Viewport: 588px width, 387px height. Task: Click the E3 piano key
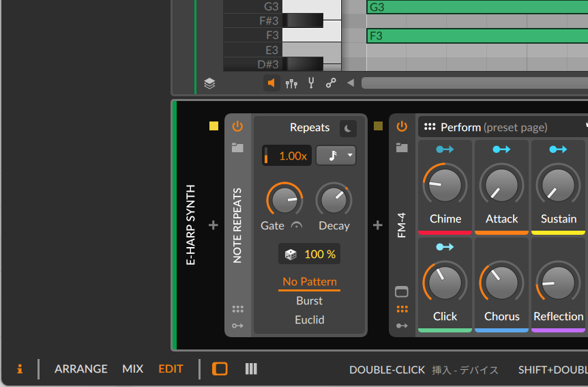312,51
